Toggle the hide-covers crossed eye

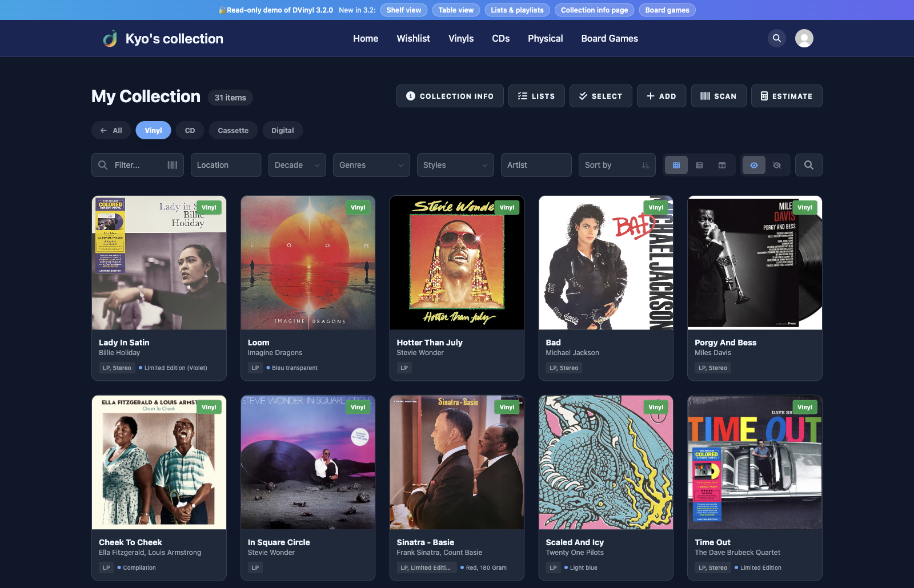(777, 165)
